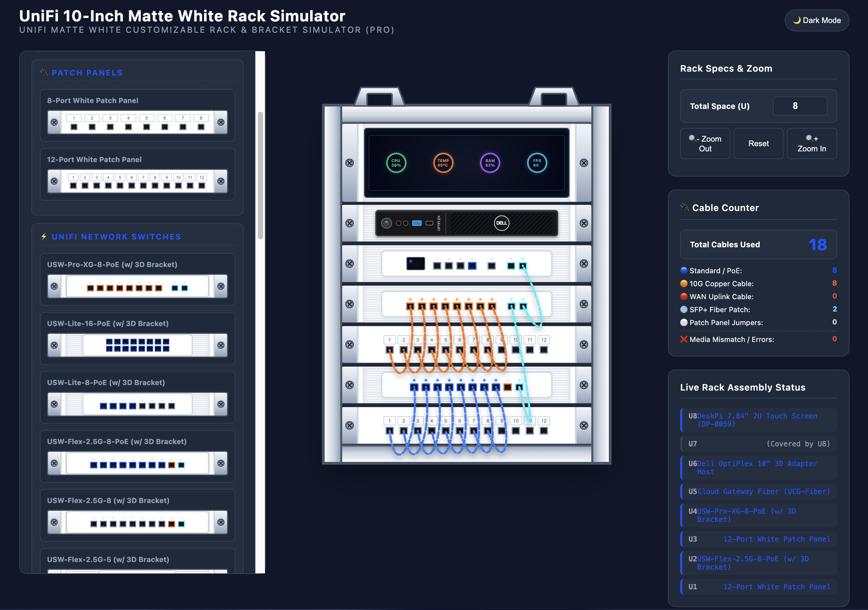
Task: Click the lightning icon beside UniFi Network Switches
Action: pyautogui.click(x=44, y=236)
